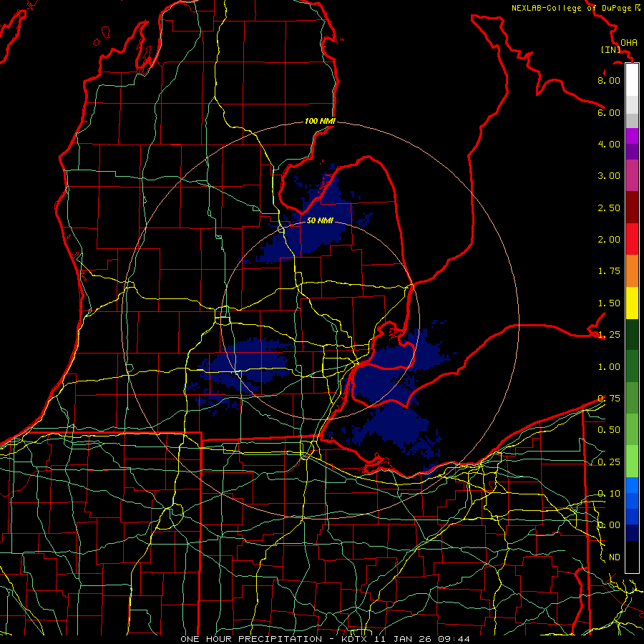Select the 2.00 legend value

(x=609, y=240)
